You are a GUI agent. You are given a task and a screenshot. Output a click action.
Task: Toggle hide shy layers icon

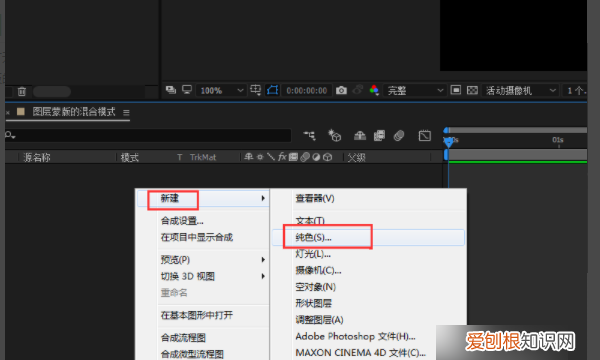pos(360,135)
